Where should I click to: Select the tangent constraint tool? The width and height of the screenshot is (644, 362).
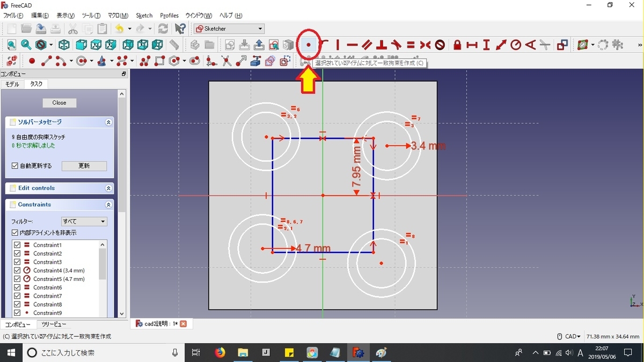click(396, 45)
